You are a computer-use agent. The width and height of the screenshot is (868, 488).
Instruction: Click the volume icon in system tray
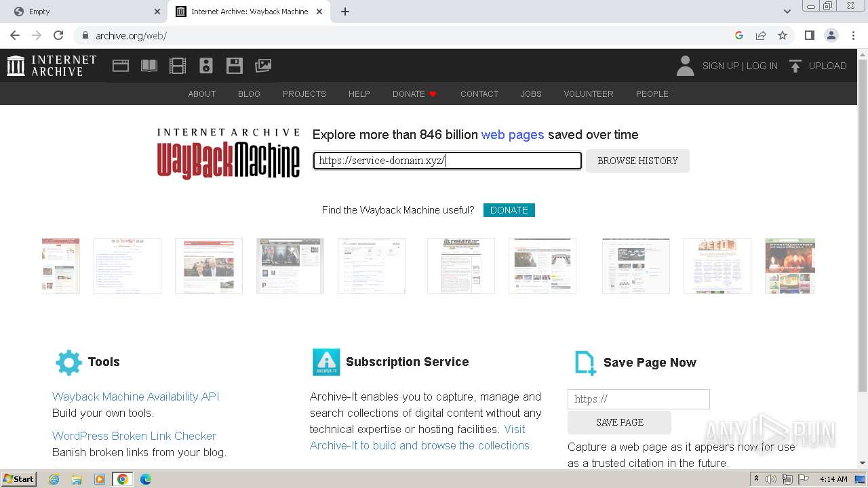tap(771, 479)
